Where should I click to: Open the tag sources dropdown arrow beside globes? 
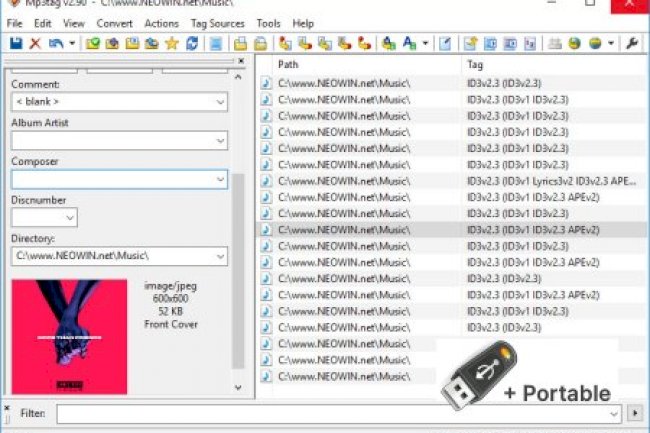click(x=611, y=43)
